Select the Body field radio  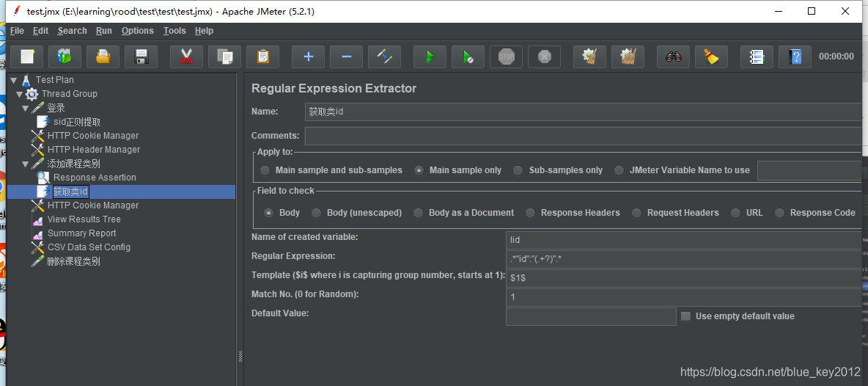point(269,213)
